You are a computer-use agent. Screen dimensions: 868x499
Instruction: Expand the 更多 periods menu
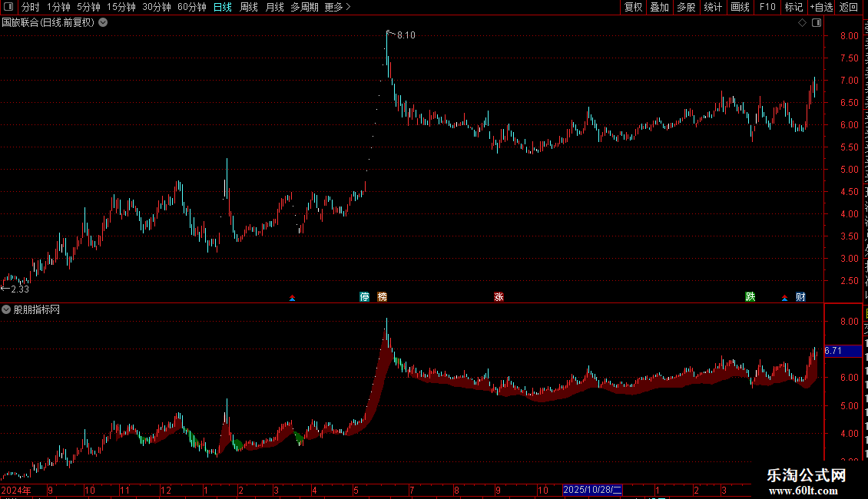[x=337, y=7]
